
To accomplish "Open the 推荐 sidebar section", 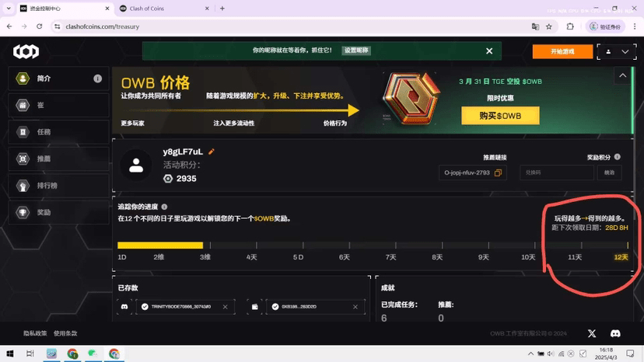I will (59, 158).
